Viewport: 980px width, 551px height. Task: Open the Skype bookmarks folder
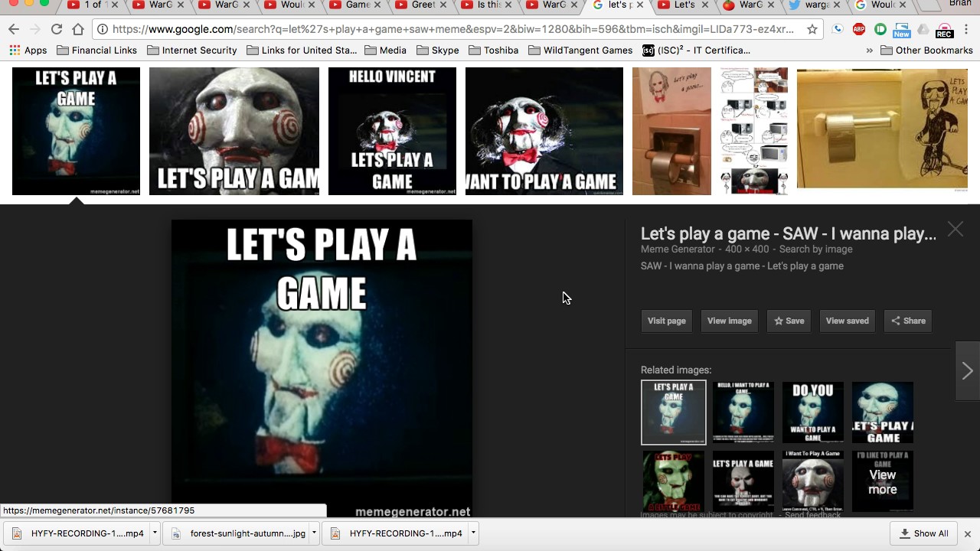coord(438,51)
